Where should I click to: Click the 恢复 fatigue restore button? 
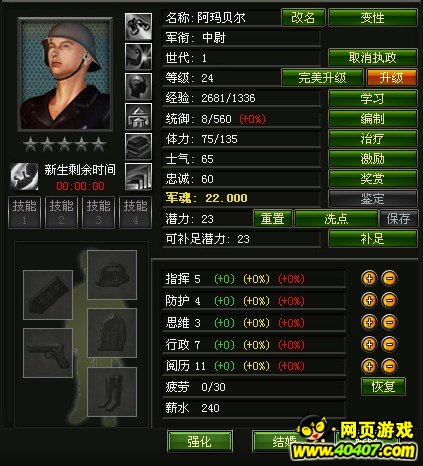[383, 387]
